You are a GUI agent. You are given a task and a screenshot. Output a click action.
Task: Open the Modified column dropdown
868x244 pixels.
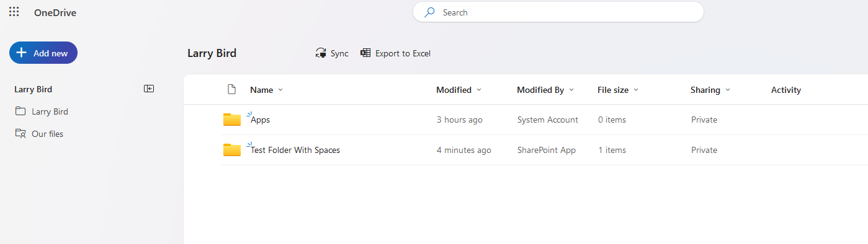(459, 90)
